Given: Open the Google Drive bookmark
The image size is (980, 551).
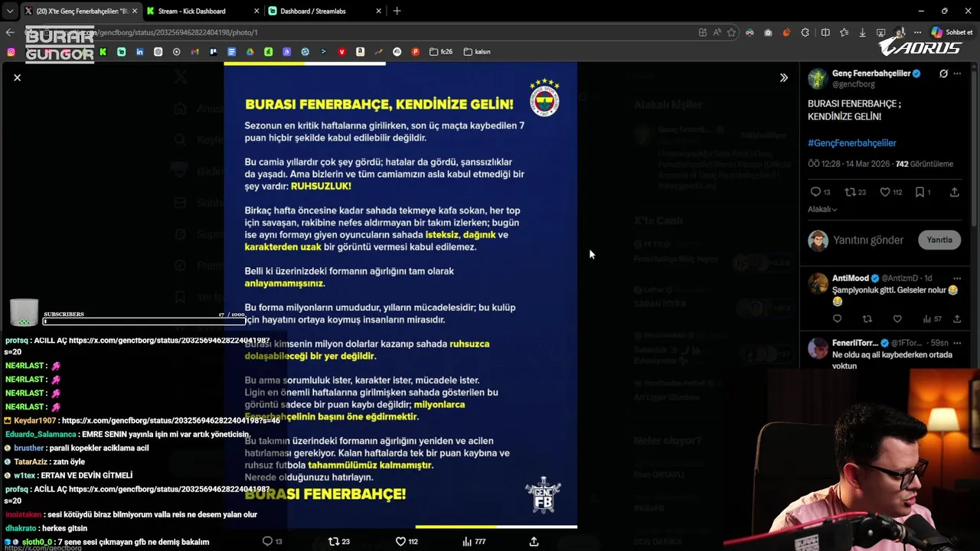Looking at the screenshot, I should click(250, 52).
